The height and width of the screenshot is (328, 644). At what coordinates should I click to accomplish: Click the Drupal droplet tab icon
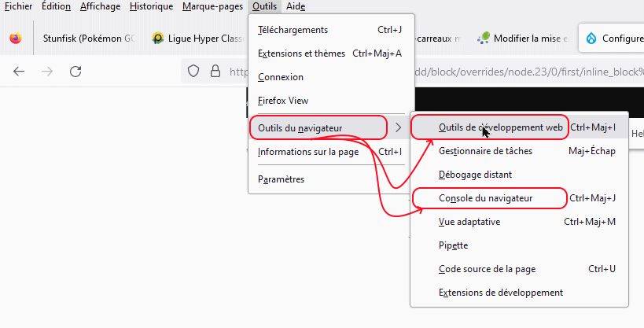pos(591,39)
